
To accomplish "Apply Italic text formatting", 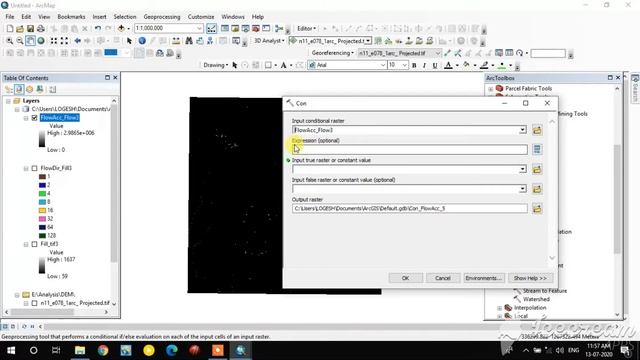I will click(424, 65).
